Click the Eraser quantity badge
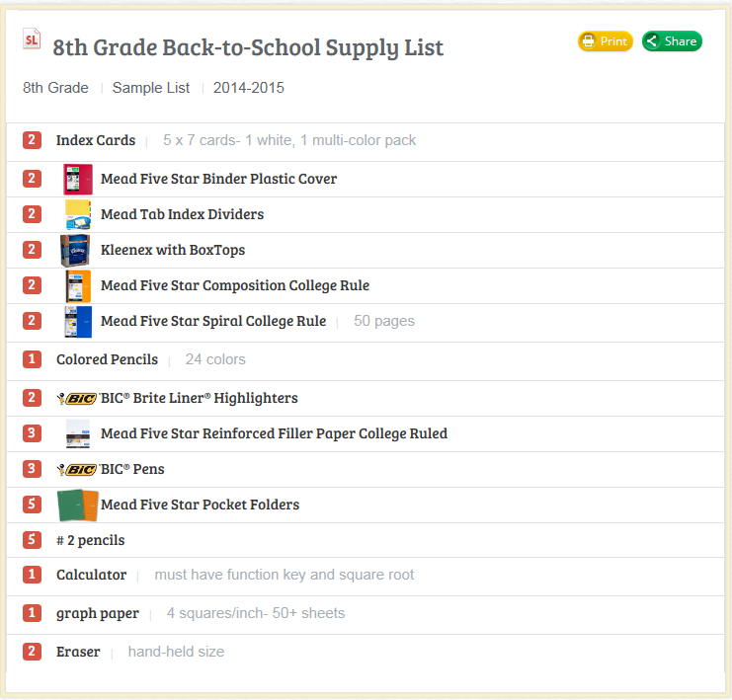The height and width of the screenshot is (700, 732). click(x=32, y=652)
